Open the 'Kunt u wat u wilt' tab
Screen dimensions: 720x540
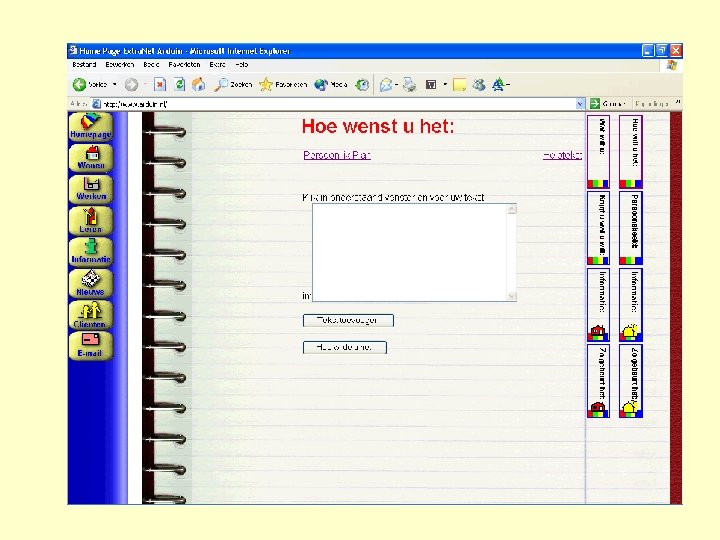click(598, 228)
